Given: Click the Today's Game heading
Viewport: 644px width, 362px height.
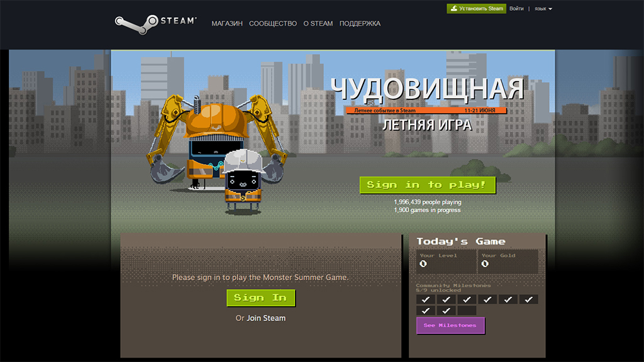Looking at the screenshot, I should [x=461, y=242].
